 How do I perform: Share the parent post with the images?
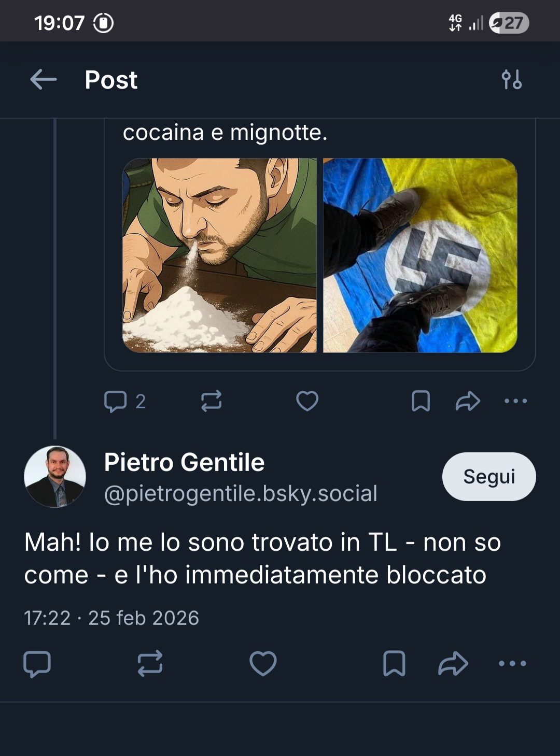pos(468,401)
